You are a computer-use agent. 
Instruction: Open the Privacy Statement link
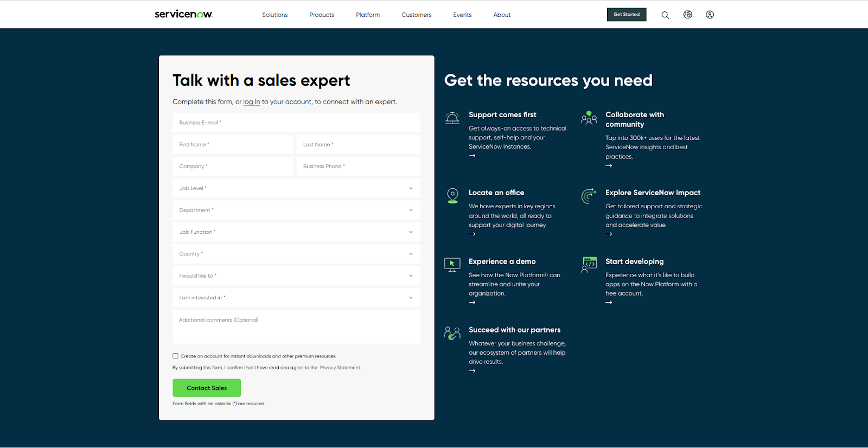point(340,368)
